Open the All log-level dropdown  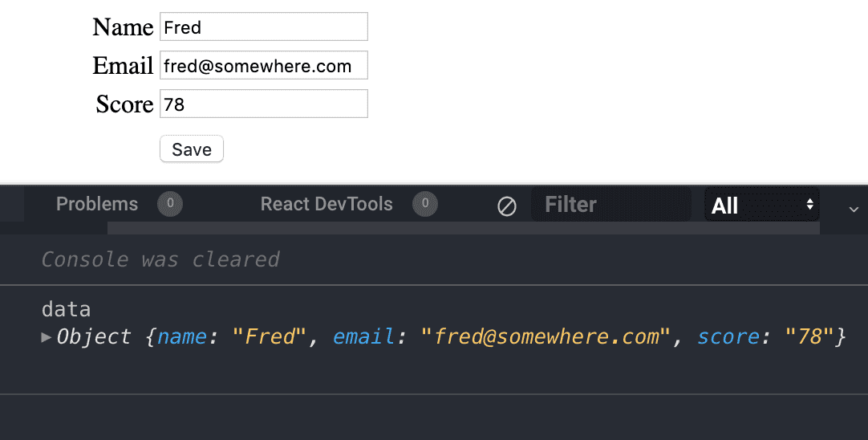[x=762, y=206]
